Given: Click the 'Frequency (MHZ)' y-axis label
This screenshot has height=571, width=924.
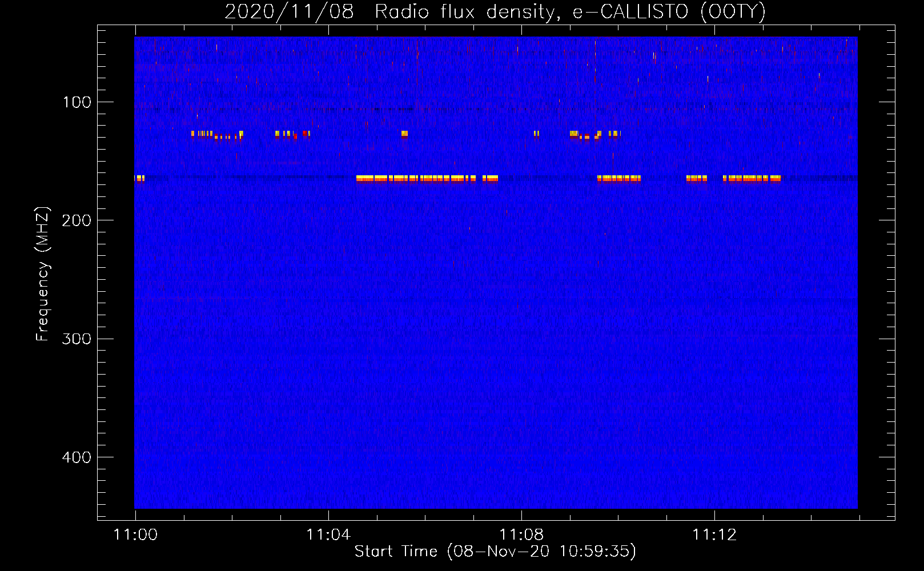Looking at the screenshot, I should [43, 274].
